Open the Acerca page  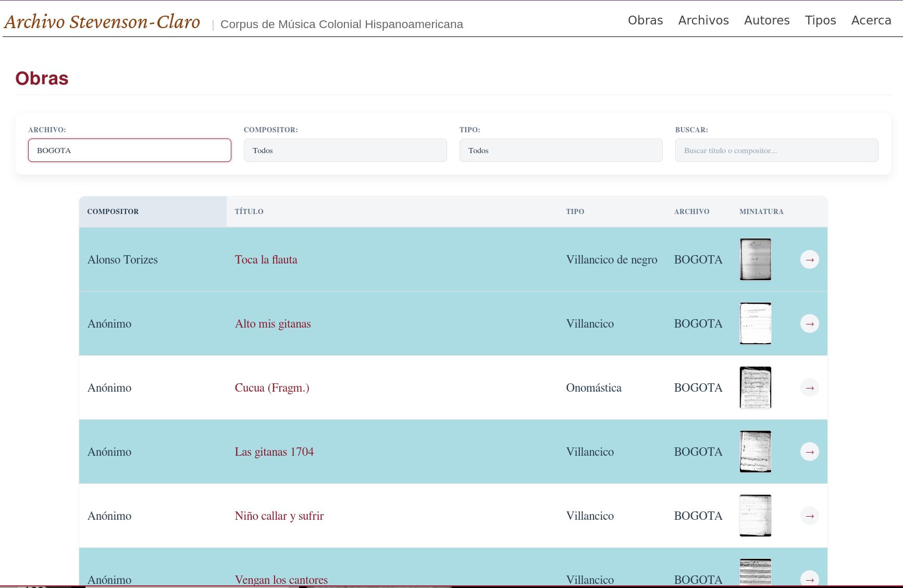[x=871, y=20]
